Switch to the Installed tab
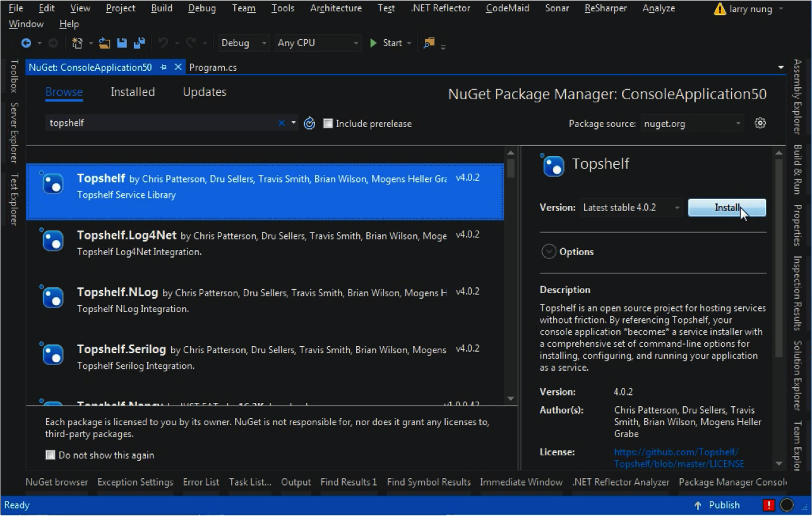Image resolution: width=812 pixels, height=516 pixels. click(x=133, y=92)
